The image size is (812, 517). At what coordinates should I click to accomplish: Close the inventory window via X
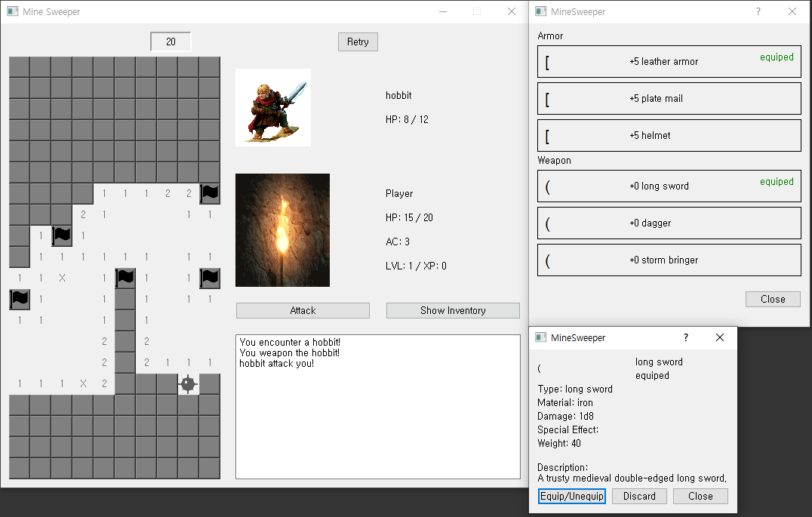point(792,11)
